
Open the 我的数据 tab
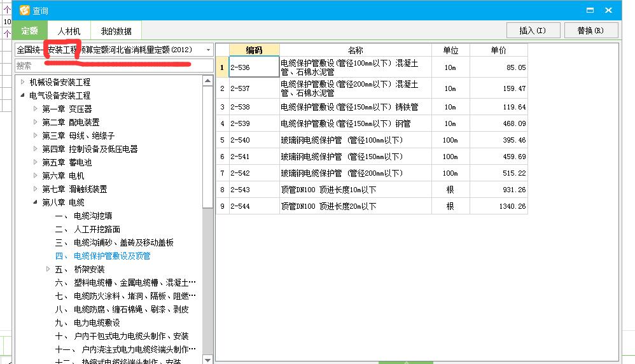(x=116, y=31)
